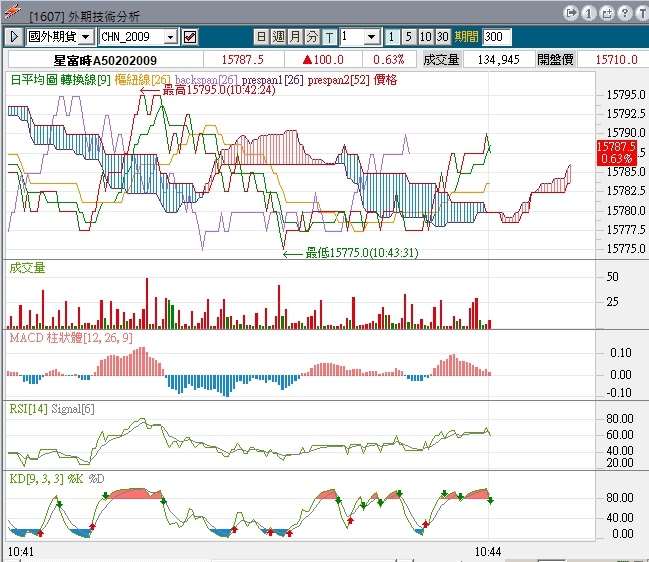Click the 價格 legend label
The height and width of the screenshot is (562, 649).
(x=385, y=80)
